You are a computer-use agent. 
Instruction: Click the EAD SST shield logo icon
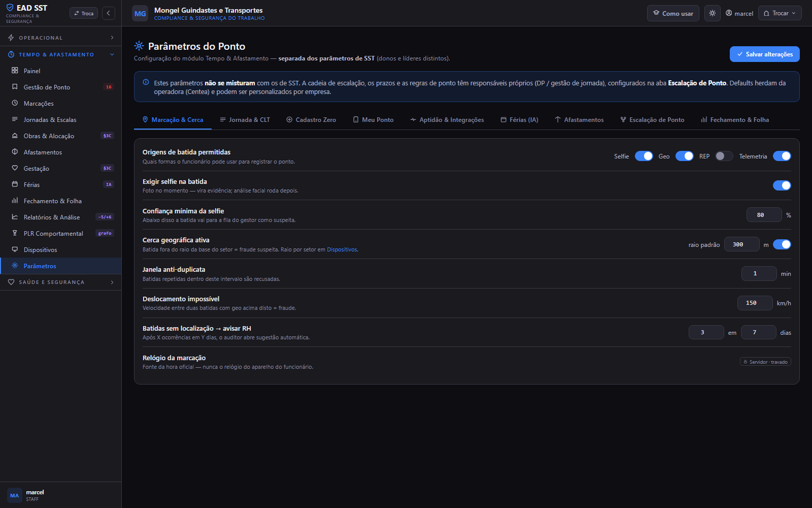[10, 8]
